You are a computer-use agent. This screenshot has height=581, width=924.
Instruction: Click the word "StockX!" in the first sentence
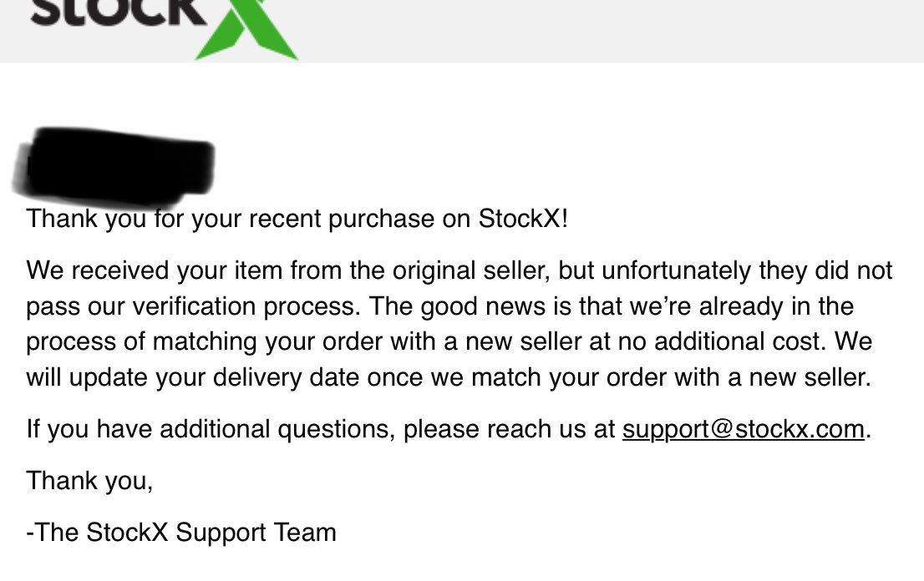coord(523,219)
